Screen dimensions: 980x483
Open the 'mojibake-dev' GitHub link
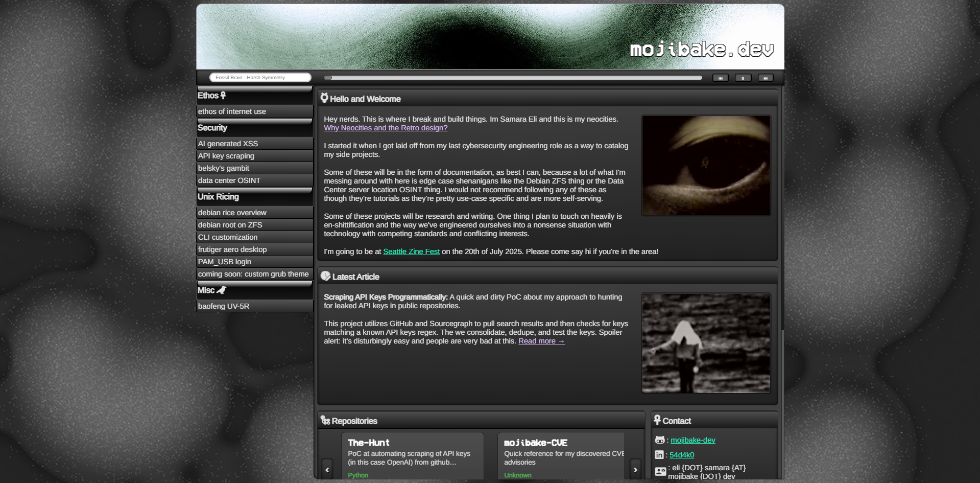(x=692, y=440)
